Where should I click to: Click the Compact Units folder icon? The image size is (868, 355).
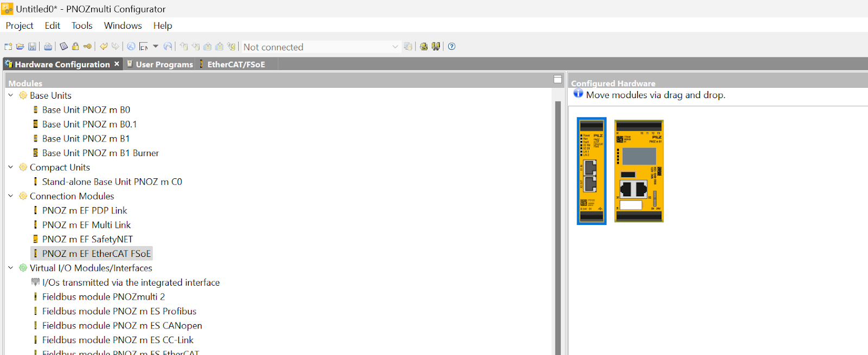tap(23, 167)
